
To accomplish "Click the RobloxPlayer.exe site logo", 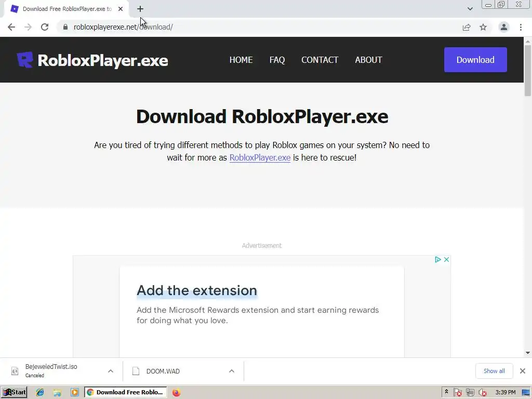I will 92,60.
